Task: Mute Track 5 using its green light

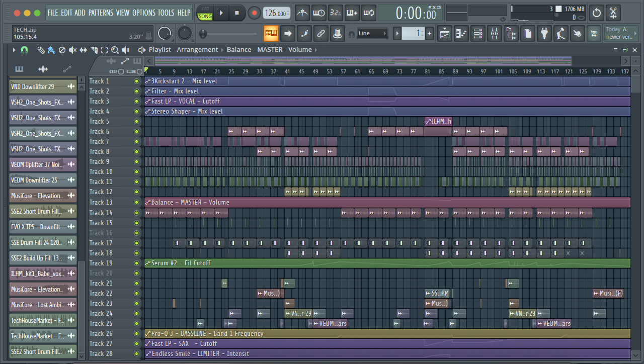Action: click(x=136, y=121)
